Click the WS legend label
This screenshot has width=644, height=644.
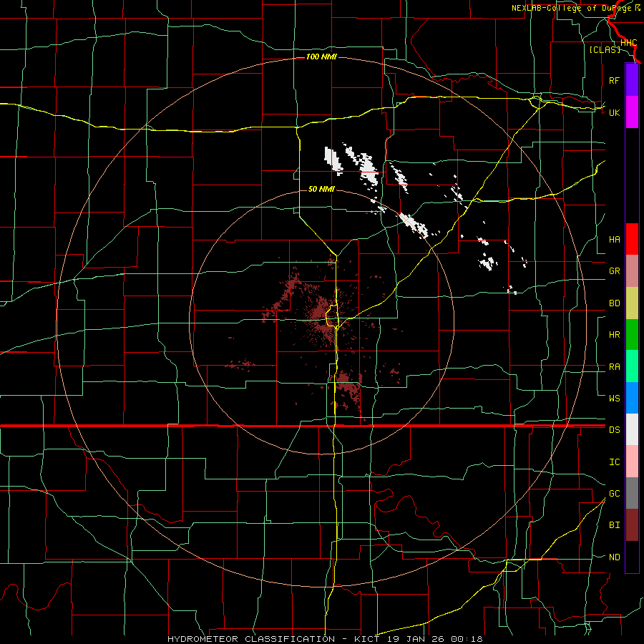614,398
